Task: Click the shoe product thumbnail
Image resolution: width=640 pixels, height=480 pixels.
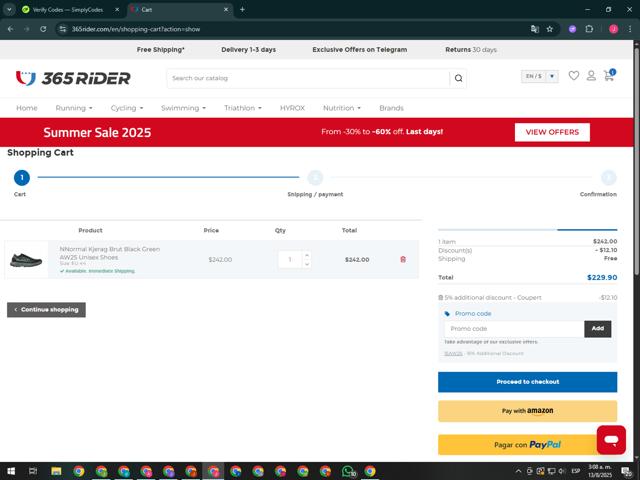Action: [26, 260]
